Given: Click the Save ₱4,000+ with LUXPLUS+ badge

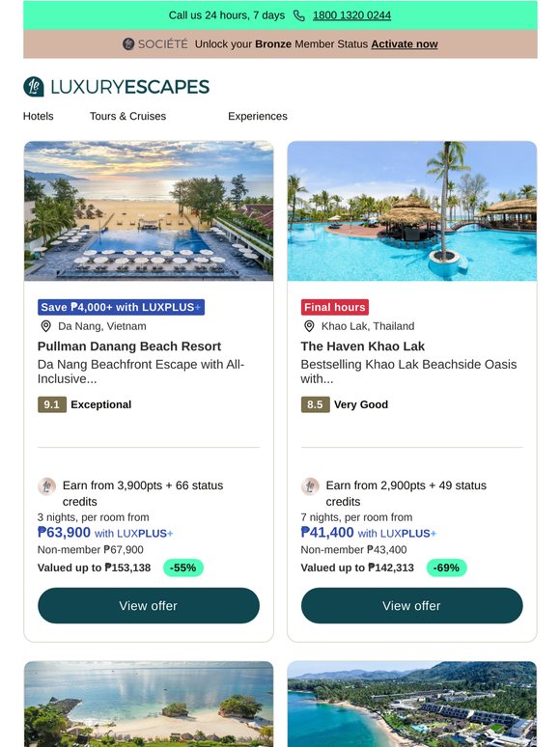Looking at the screenshot, I should pyautogui.click(x=121, y=307).
